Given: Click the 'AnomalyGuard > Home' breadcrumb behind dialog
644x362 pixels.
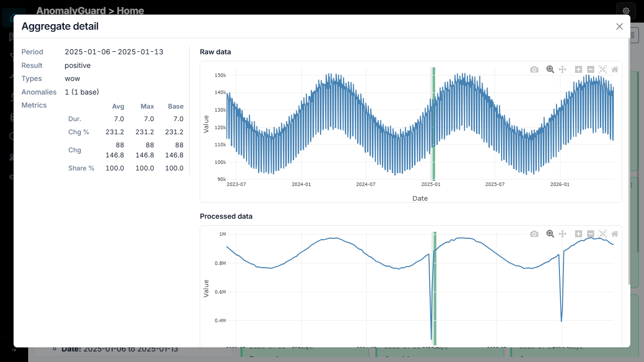Looking at the screenshot, I should 90,11.
